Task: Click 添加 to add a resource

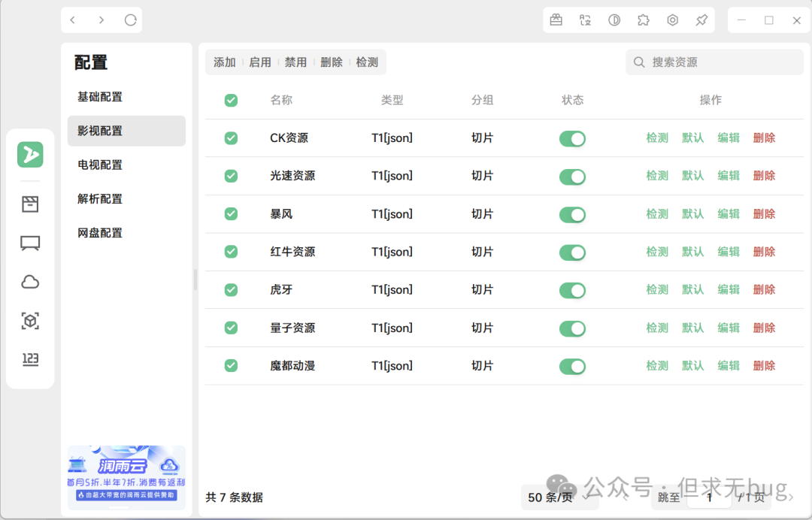Action: coord(225,62)
